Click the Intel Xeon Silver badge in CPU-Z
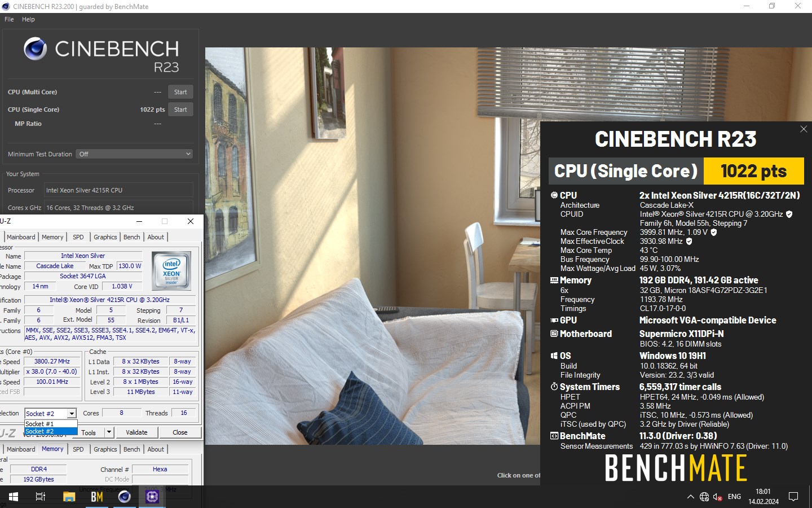 coord(171,271)
